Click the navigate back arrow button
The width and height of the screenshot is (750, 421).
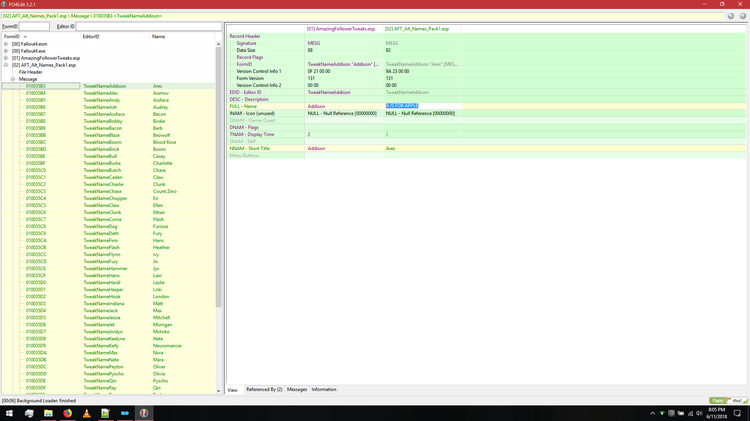point(731,16)
